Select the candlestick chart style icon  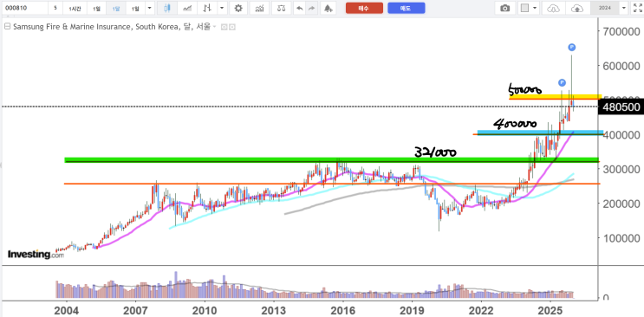(x=166, y=8)
